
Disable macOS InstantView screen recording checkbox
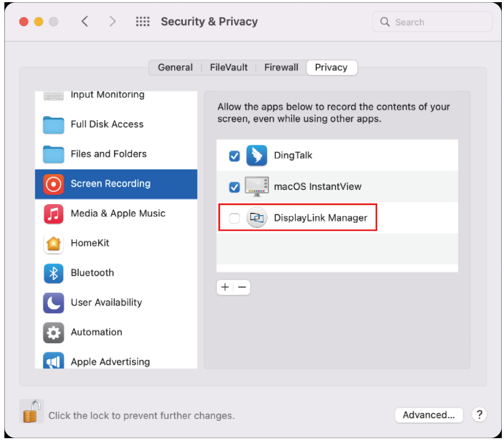[x=234, y=187]
